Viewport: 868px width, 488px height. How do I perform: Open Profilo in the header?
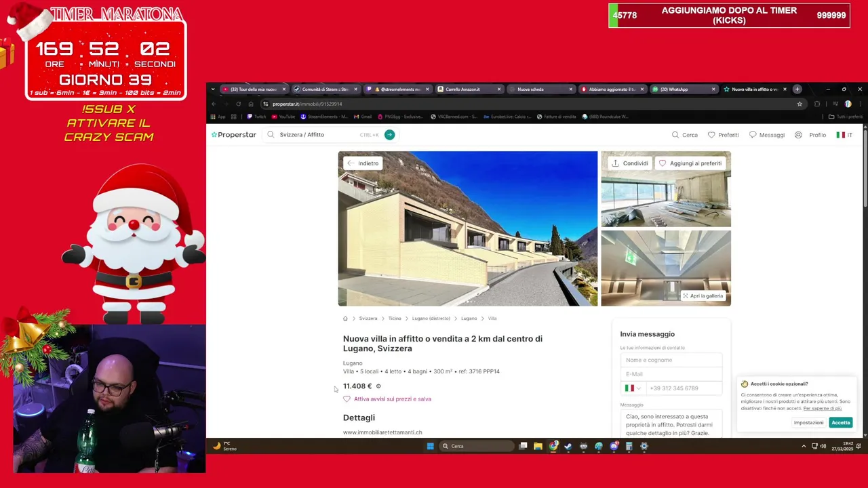[810, 135]
